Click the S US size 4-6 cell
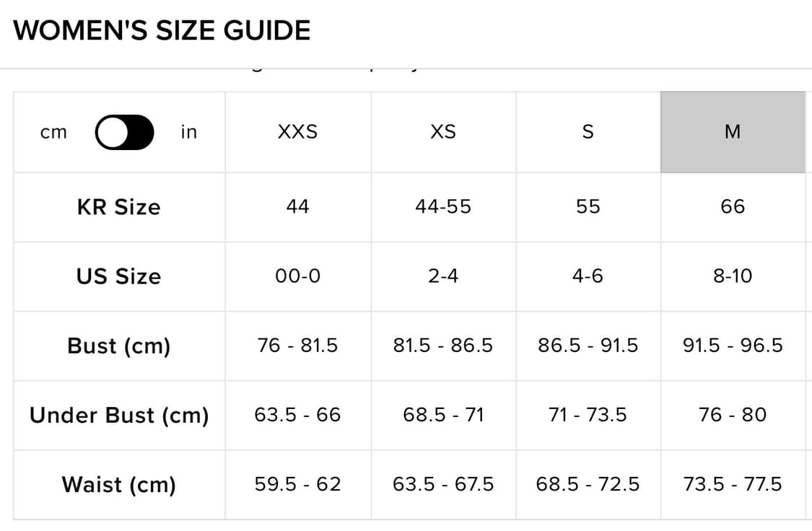 (x=588, y=276)
